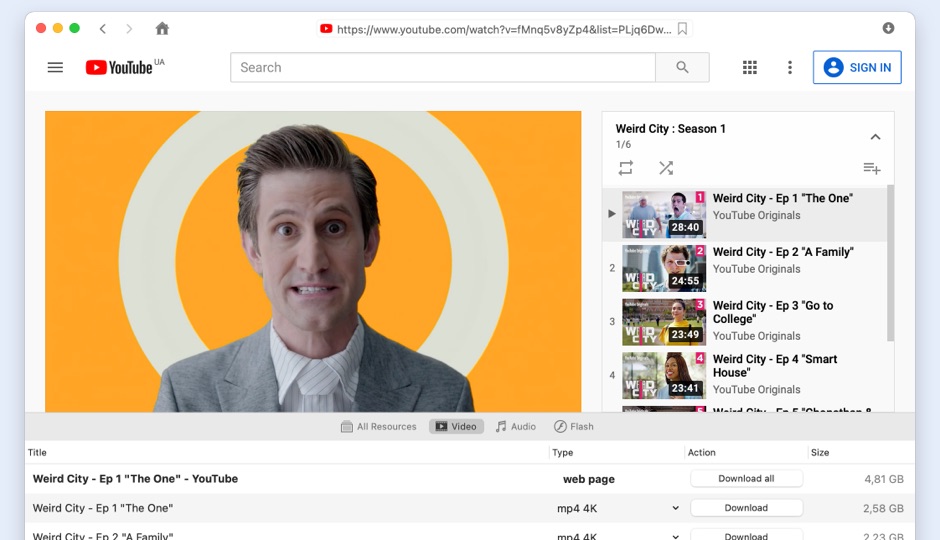
Task: Bookmark the current page
Action: (682, 29)
